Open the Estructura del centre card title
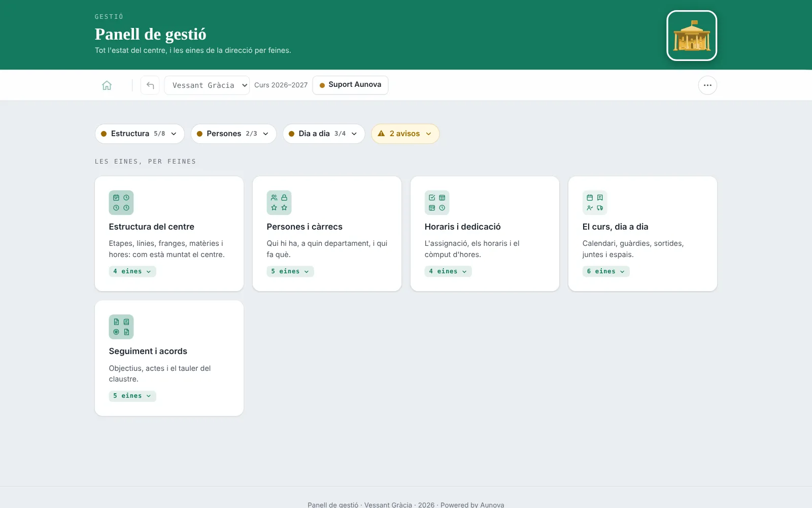812x508 pixels. pos(152,227)
